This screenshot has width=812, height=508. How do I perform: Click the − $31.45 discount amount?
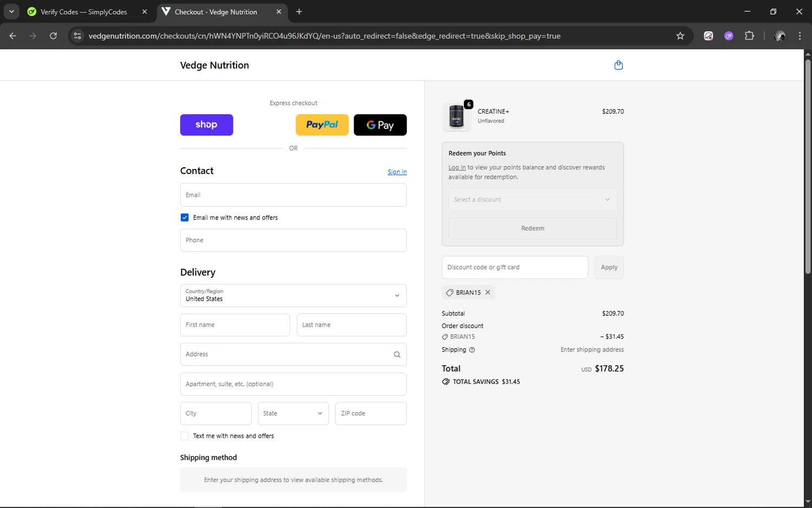[612, 337]
